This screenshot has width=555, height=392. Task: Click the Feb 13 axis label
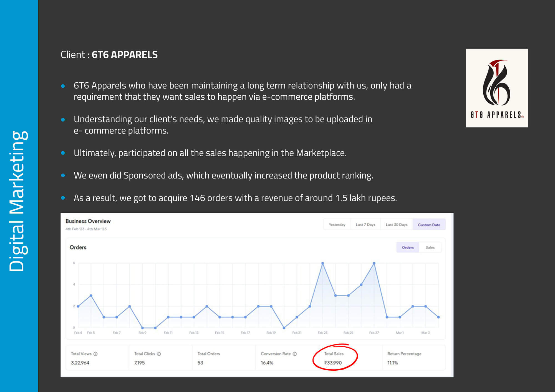point(194,333)
